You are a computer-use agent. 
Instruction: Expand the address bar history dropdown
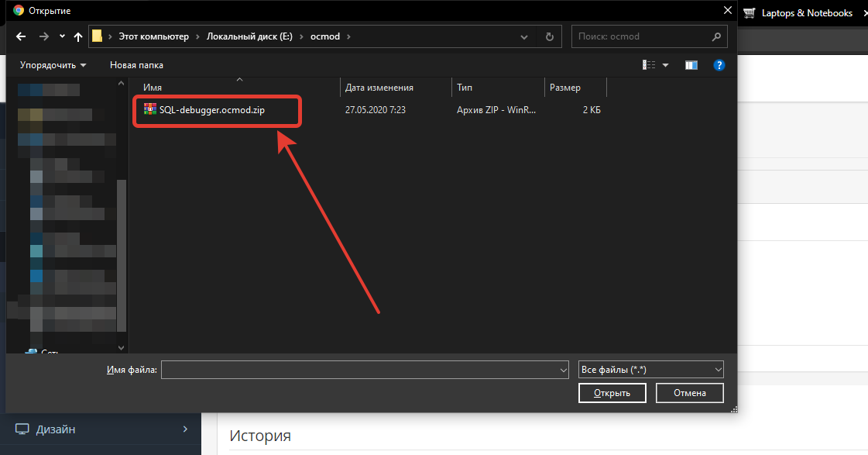[529, 36]
